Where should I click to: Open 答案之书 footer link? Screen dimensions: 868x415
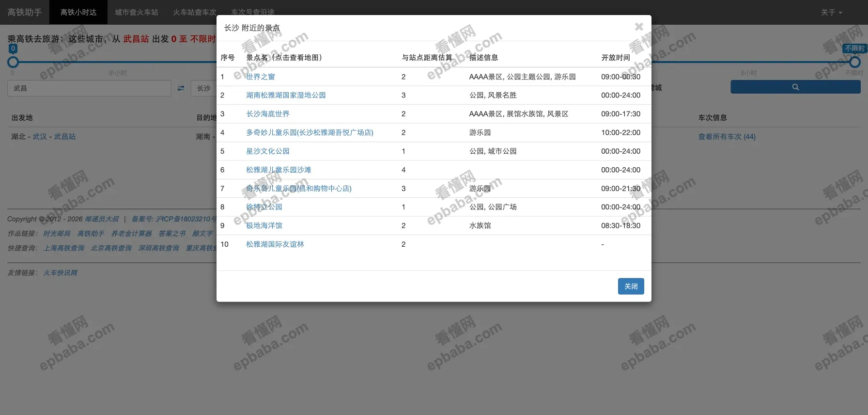coord(172,234)
